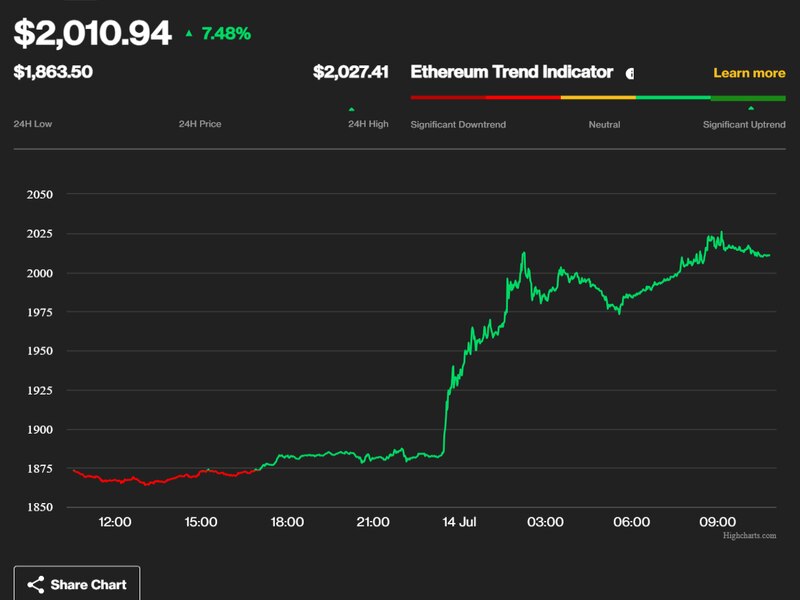Click the trend indicator marker triangle

pos(751,108)
